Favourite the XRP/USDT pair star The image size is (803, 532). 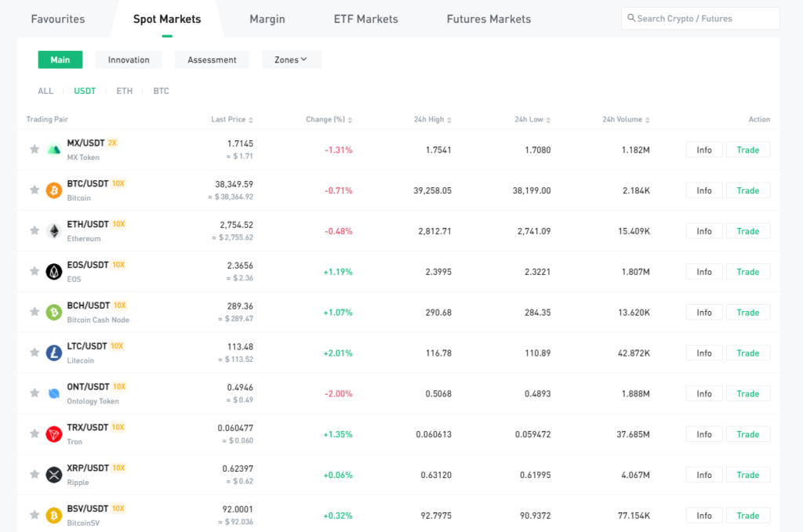pos(35,474)
